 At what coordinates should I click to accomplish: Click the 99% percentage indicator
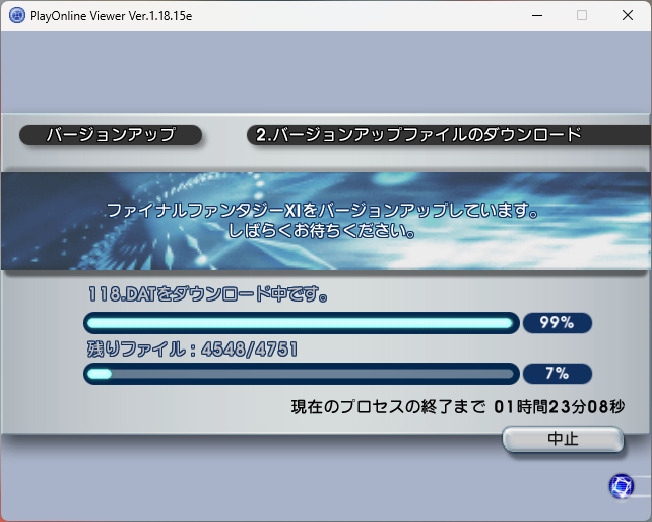(557, 323)
